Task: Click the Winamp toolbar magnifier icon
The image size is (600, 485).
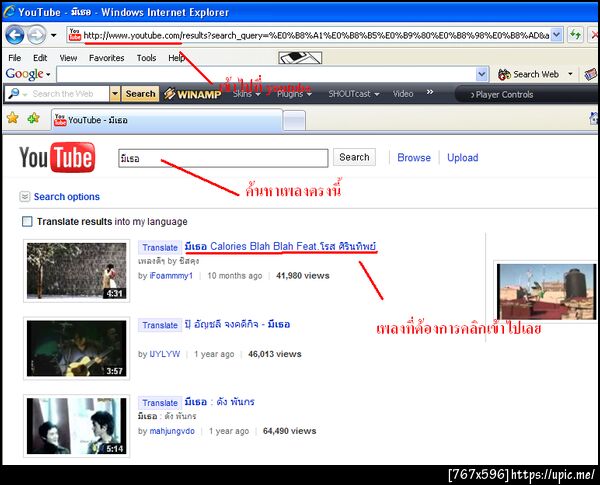Action: tap(14, 93)
